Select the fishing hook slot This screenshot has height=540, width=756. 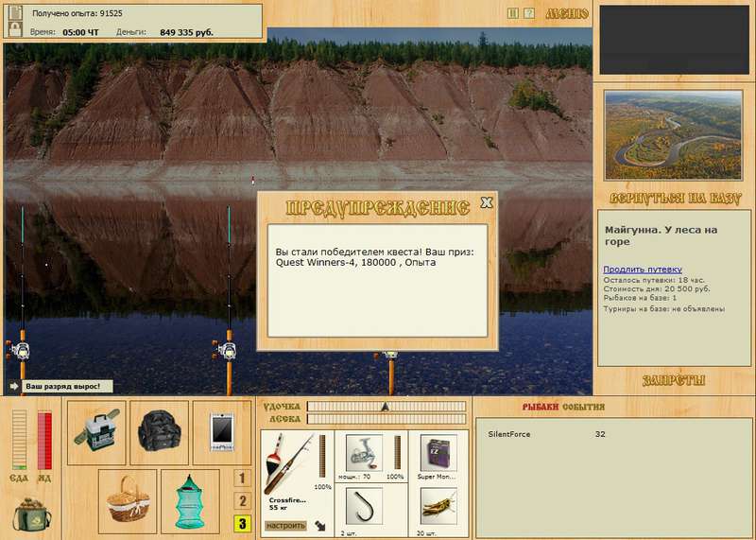364,506
